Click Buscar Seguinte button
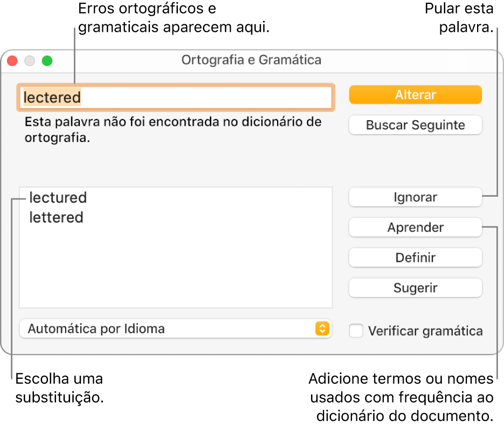The height and width of the screenshot is (430, 504). coord(415,124)
